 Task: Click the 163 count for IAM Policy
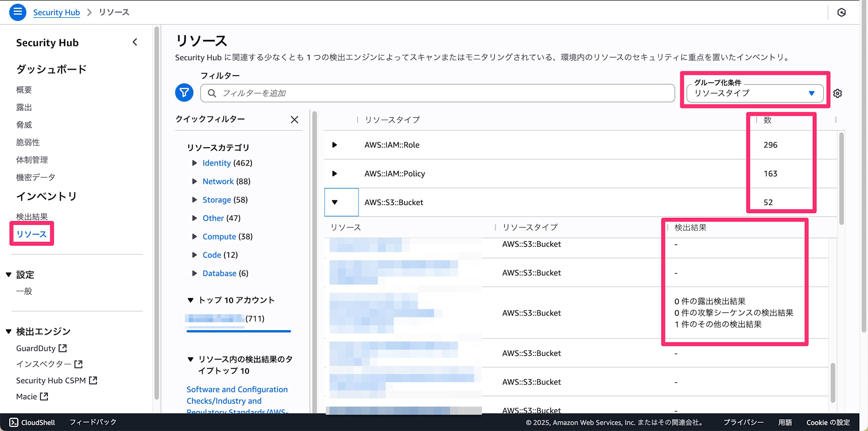(770, 173)
